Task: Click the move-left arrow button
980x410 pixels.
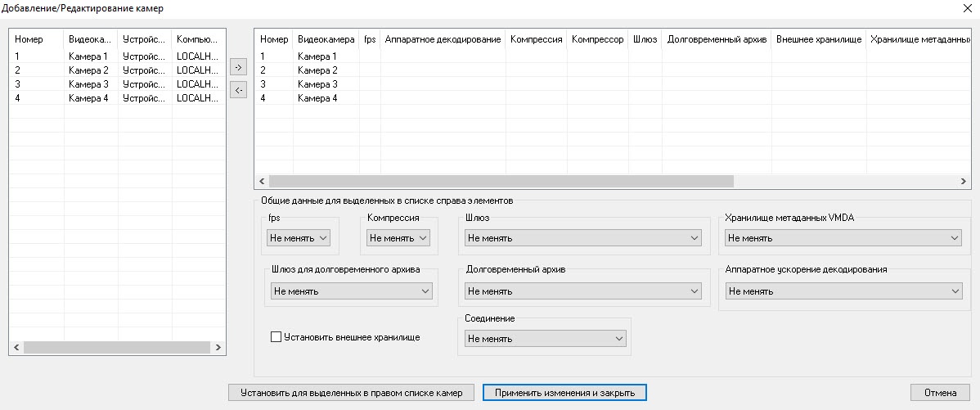Action: click(x=237, y=90)
